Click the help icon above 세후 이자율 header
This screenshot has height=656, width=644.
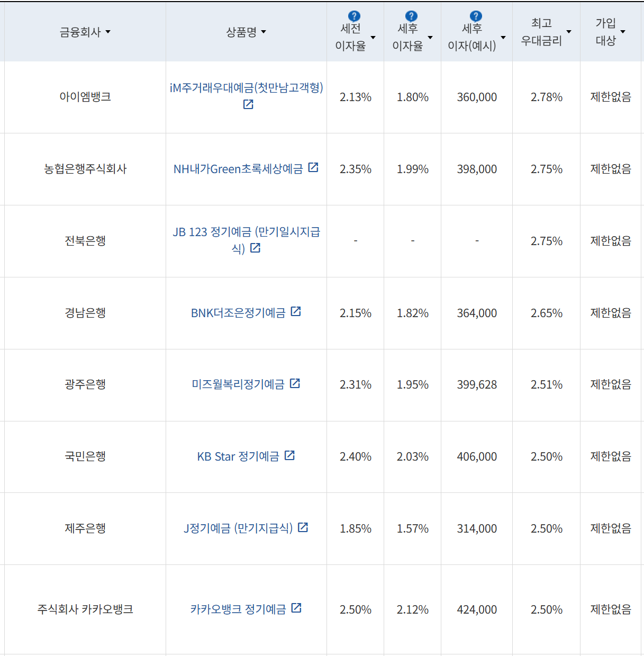tap(412, 15)
